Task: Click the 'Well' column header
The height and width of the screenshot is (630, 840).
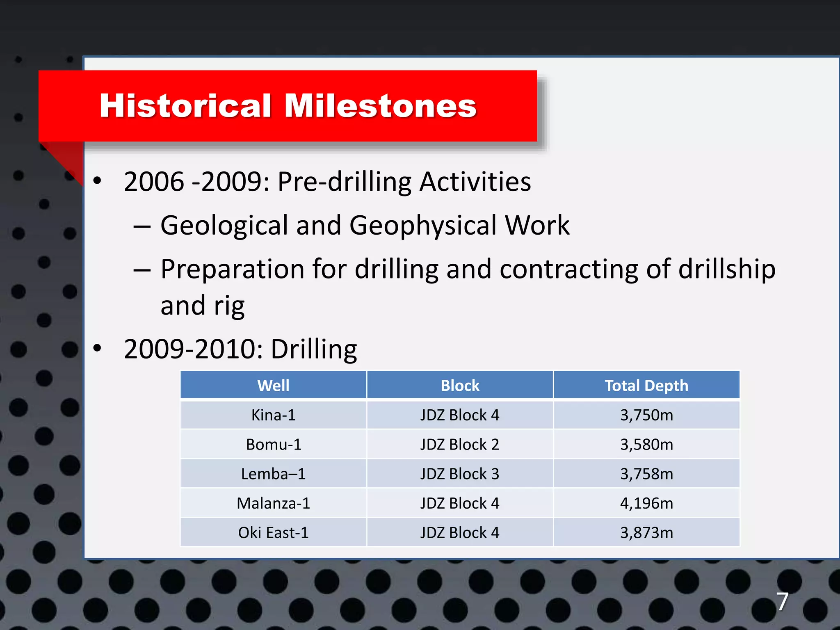Action: 273,385
